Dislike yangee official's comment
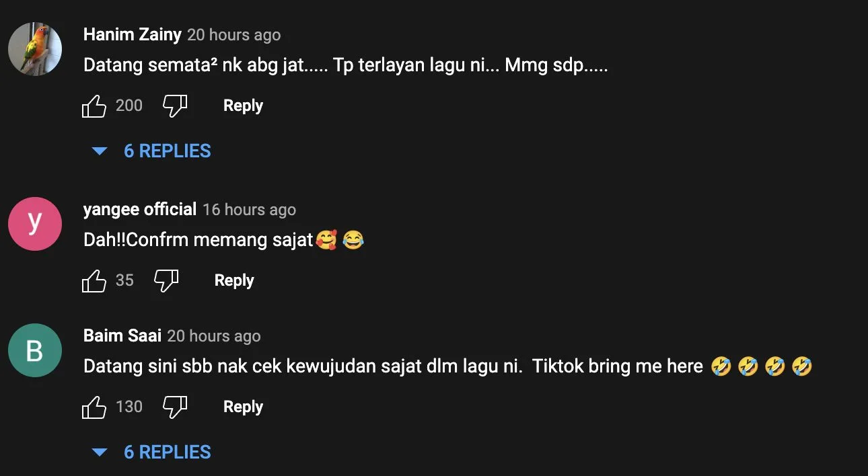This screenshot has height=476, width=868. point(166,281)
